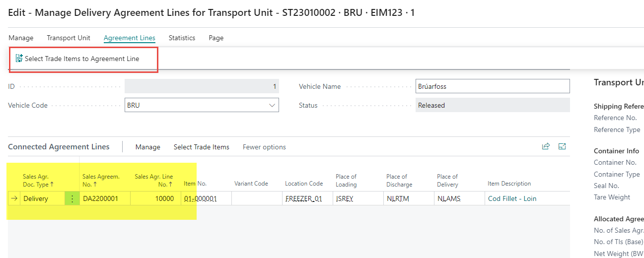Expand the Vehicle Code dropdown
The height and width of the screenshot is (258, 644).
272,105
